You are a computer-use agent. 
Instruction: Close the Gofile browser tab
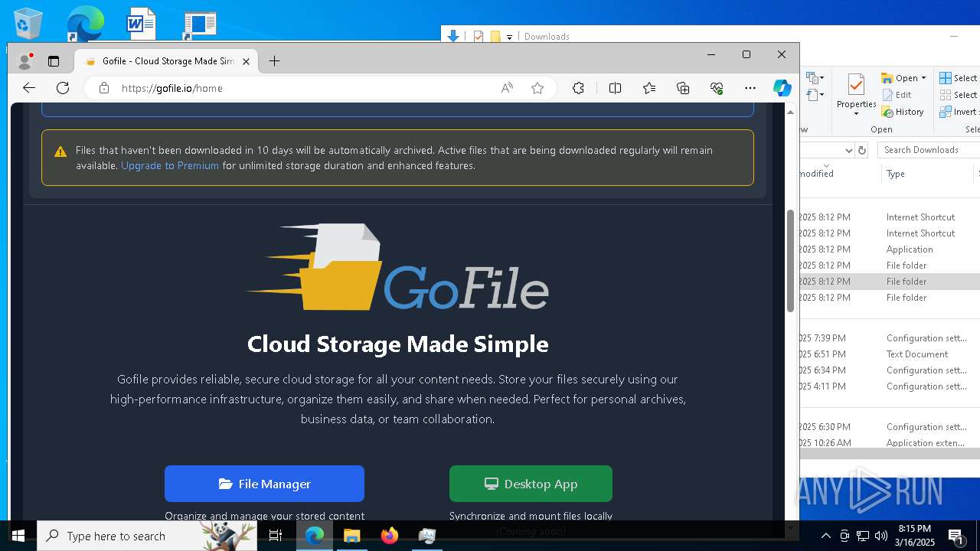[247, 61]
